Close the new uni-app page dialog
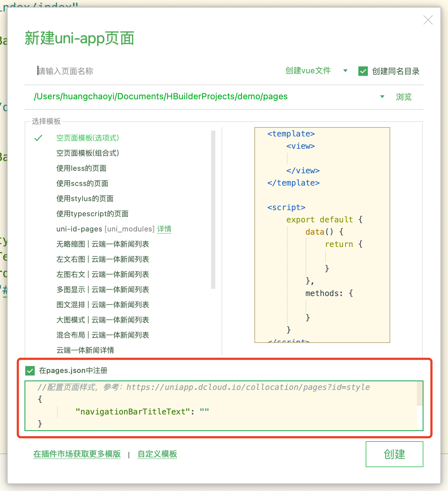Viewport: 448px width, 491px height. (x=428, y=20)
